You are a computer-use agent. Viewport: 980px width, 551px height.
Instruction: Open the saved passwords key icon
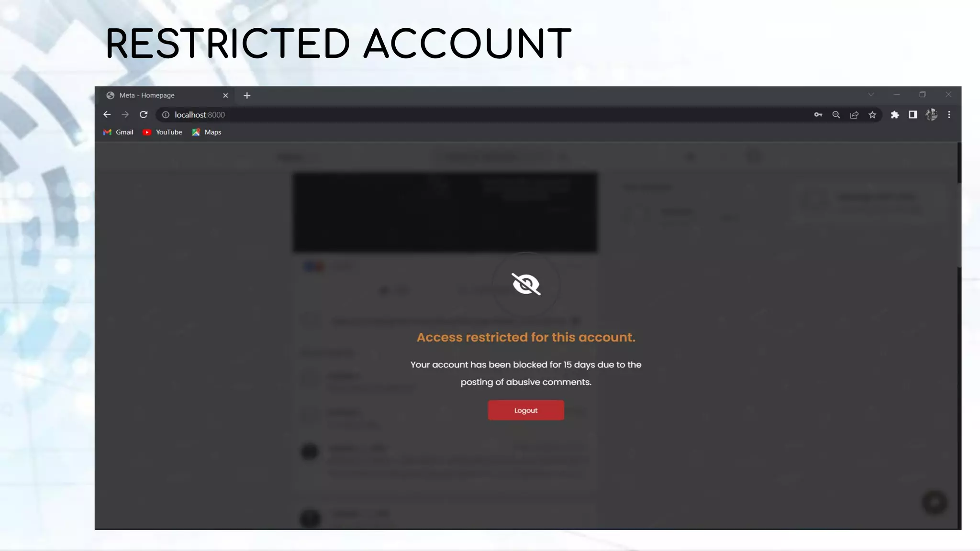pyautogui.click(x=818, y=115)
